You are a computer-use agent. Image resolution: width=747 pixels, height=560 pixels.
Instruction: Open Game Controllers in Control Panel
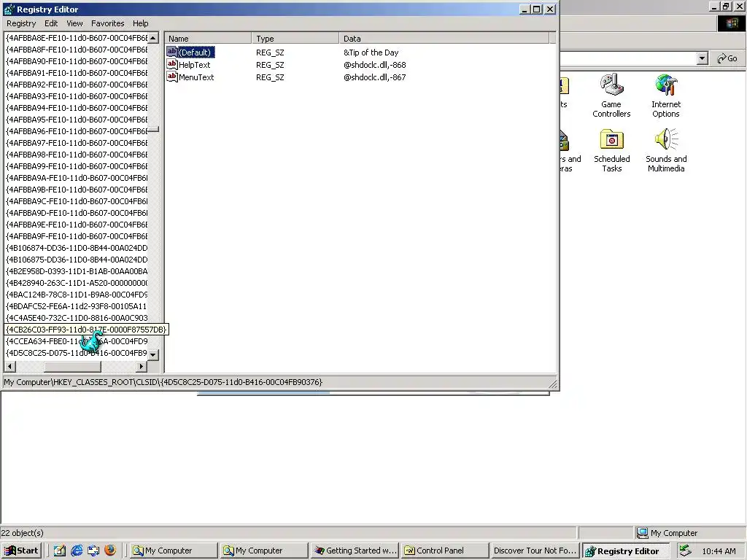coord(611,96)
